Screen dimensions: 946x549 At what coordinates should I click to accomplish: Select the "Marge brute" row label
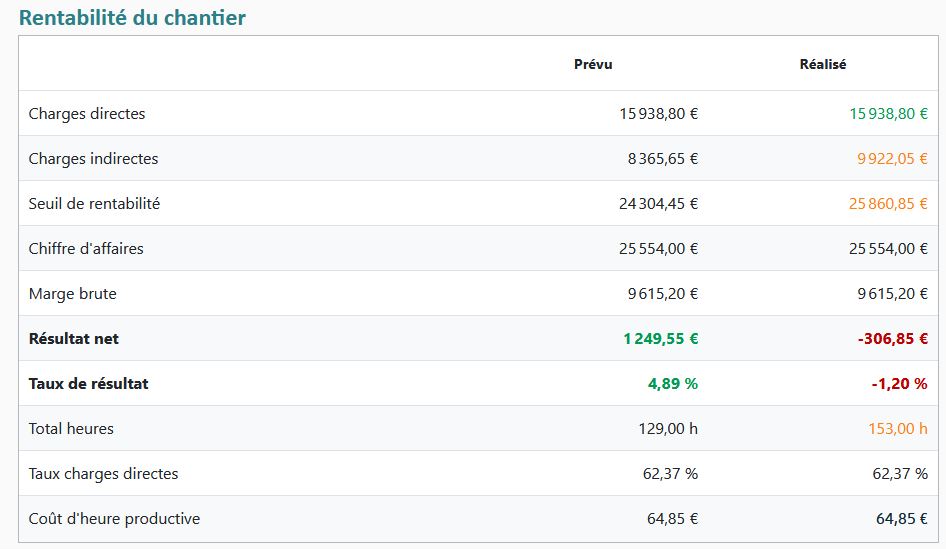coord(72,294)
